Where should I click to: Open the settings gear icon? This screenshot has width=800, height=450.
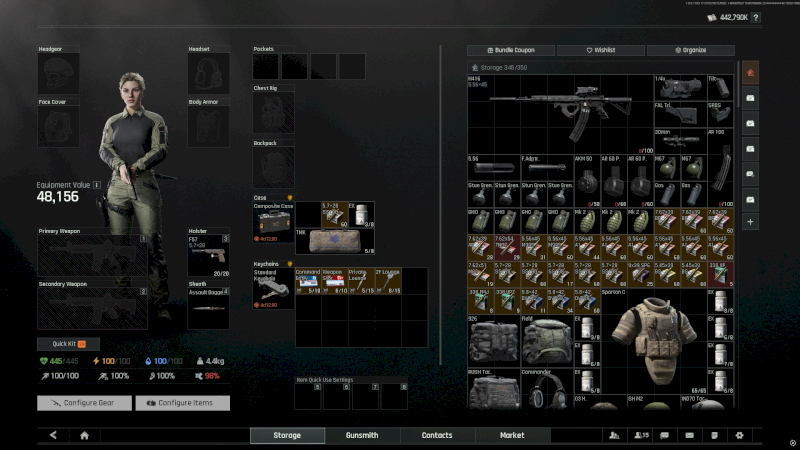click(739, 435)
